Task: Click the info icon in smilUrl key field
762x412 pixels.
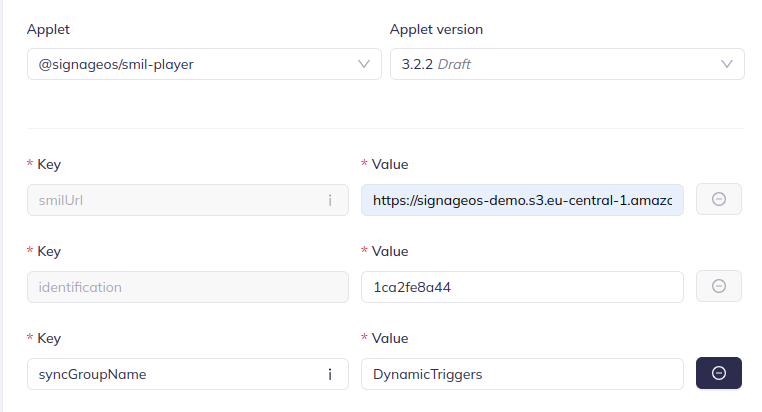Action: coord(330,200)
